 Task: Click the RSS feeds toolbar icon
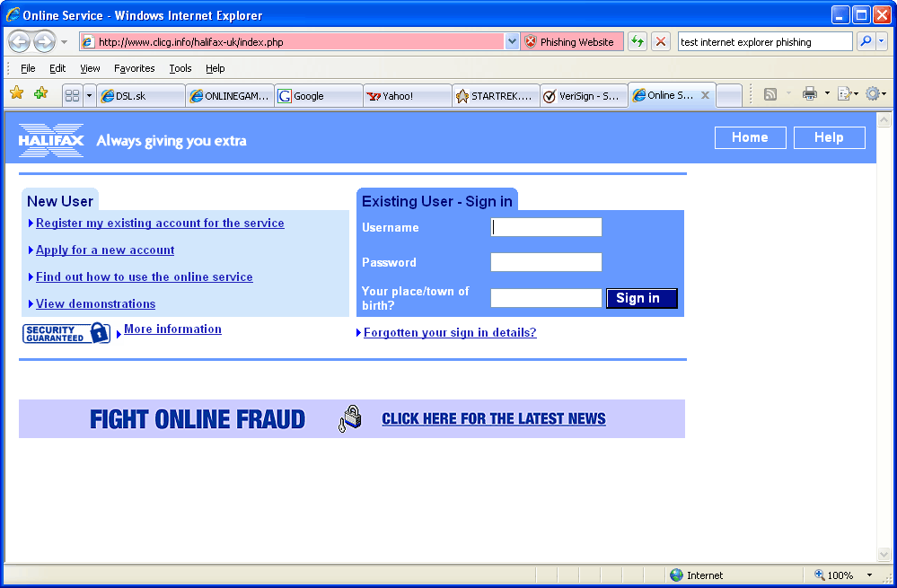pyautogui.click(x=770, y=93)
